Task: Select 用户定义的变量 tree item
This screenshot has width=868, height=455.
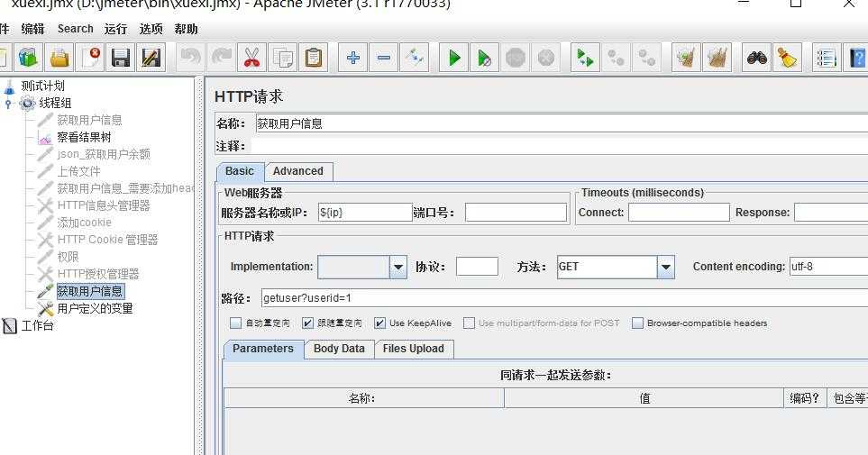Action: pyautogui.click(x=96, y=308)
